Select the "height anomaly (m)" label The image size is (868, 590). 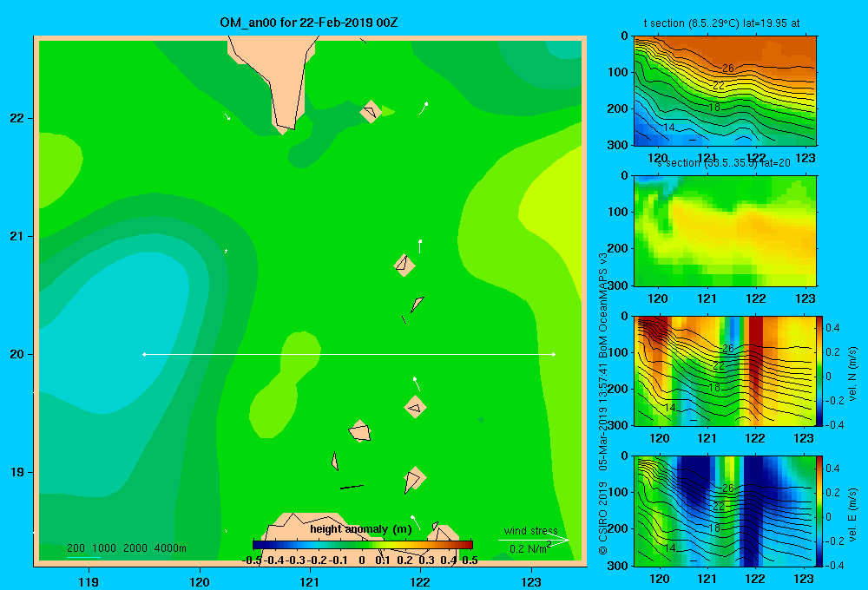[x=361, y=529]
